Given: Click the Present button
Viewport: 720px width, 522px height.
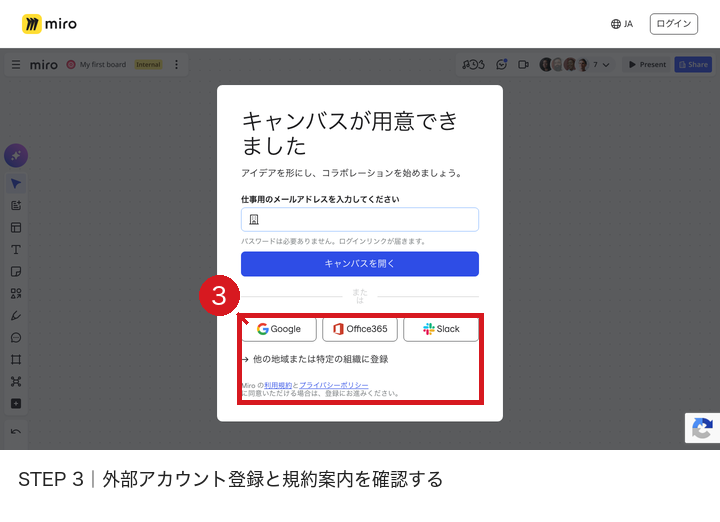Looking at the screenshot, I should tap(647, 65).
